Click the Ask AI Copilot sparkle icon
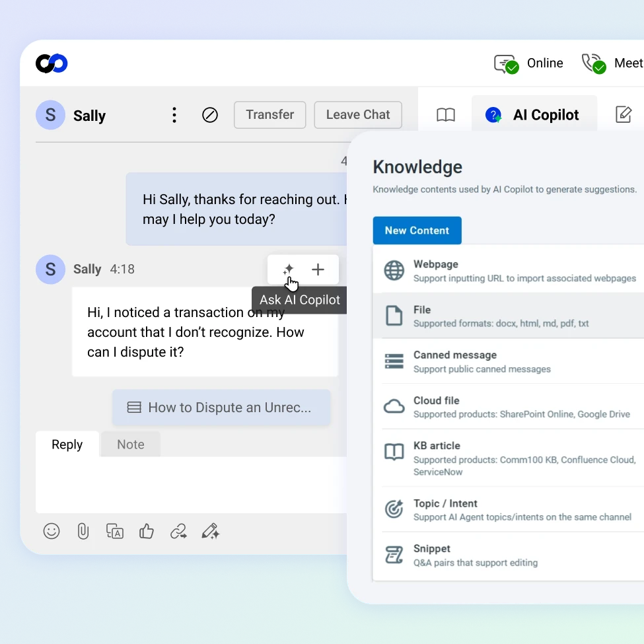The width and height of the screenshot is (644, 644). (x=289, y=269)
